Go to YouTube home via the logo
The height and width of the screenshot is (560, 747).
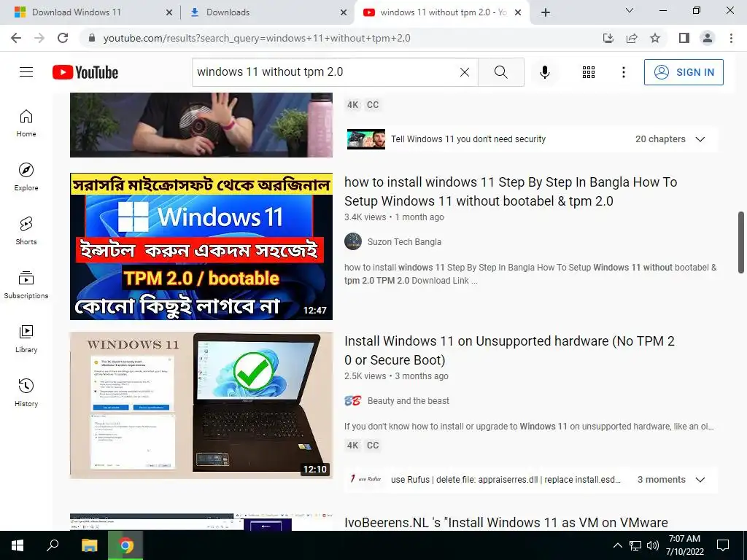click(85, 72)
